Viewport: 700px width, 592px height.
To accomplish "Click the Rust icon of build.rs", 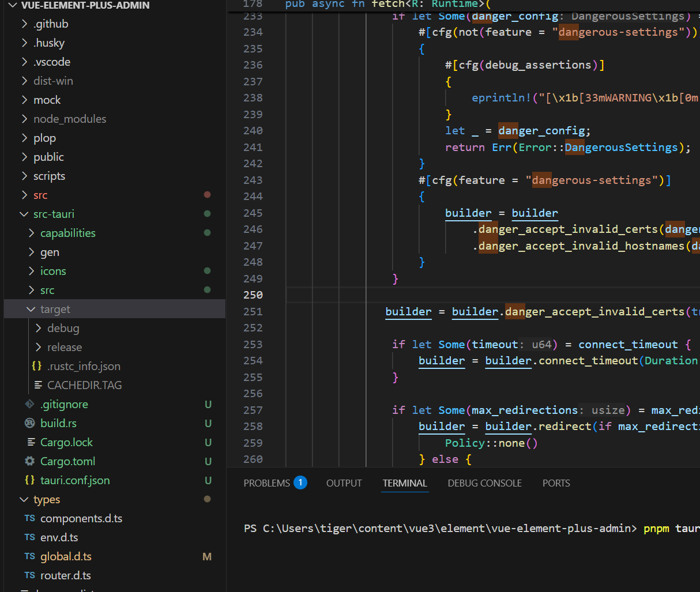I will 30,423.
